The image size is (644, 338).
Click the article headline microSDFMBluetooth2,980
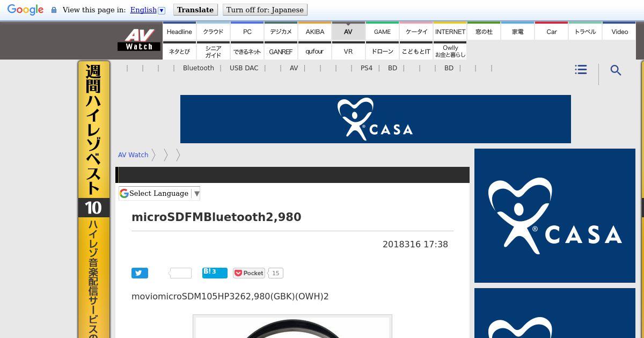pos(216,217)
